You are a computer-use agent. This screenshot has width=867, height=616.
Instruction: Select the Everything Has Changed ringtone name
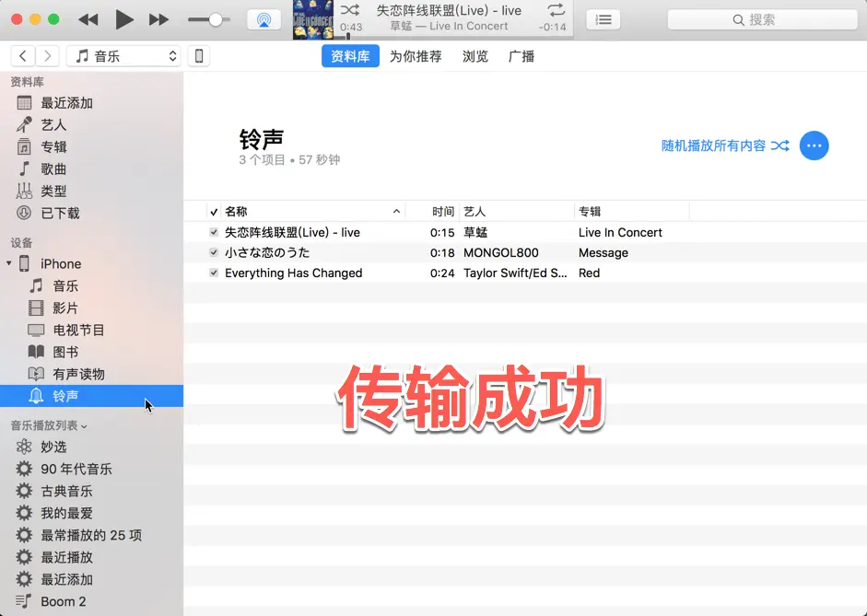point(294,273)
